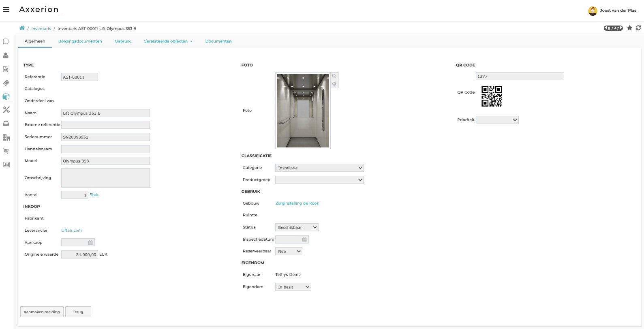
Task: Click the Externe referentie input field
Action: 105,125
